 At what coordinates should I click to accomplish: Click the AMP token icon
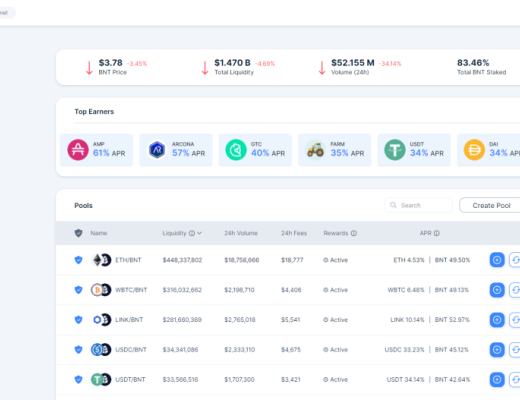pyautogui.click(x=78, y=150)
